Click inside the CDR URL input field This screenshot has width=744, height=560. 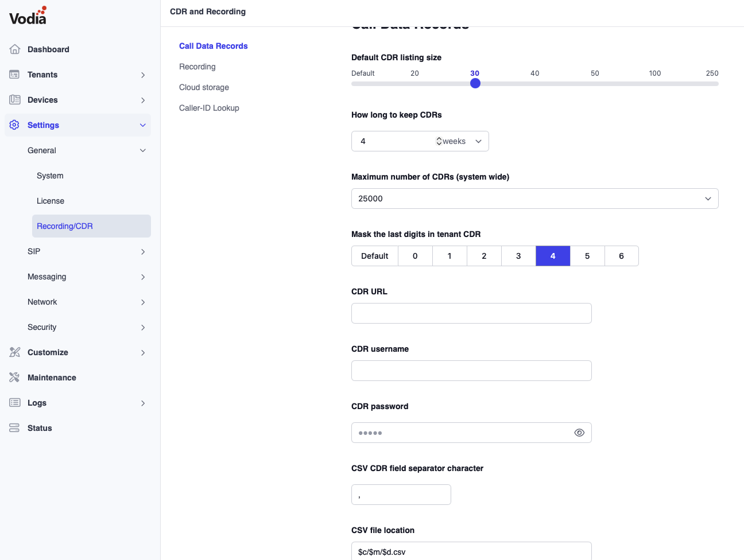[471, 313]
